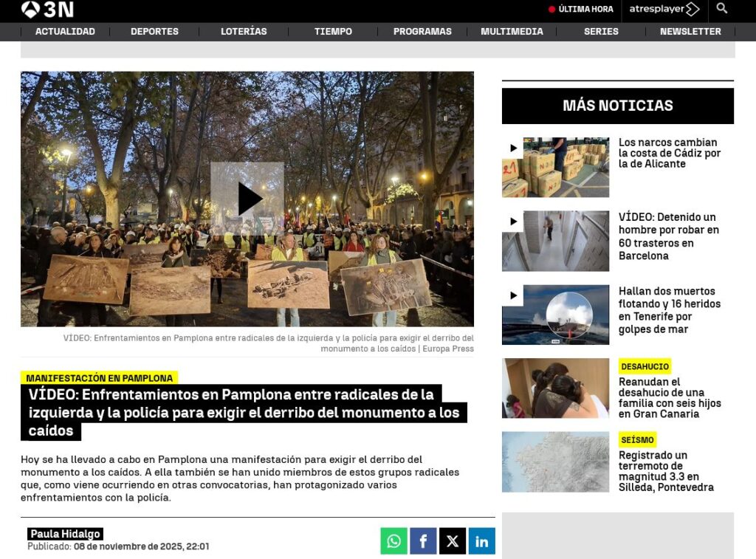Play the main Pamplona protest video

click(247, 199)
